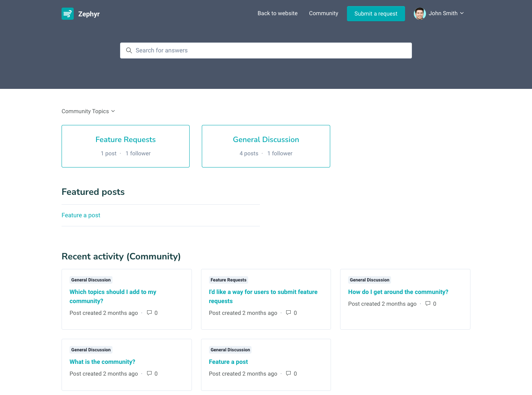Click the search magnifier icon

click(129, 51)
